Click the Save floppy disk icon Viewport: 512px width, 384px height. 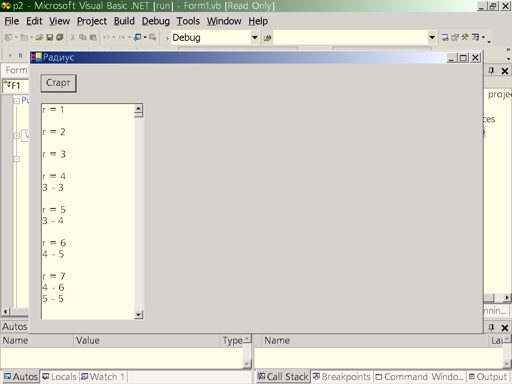click(x=50, y=37)
